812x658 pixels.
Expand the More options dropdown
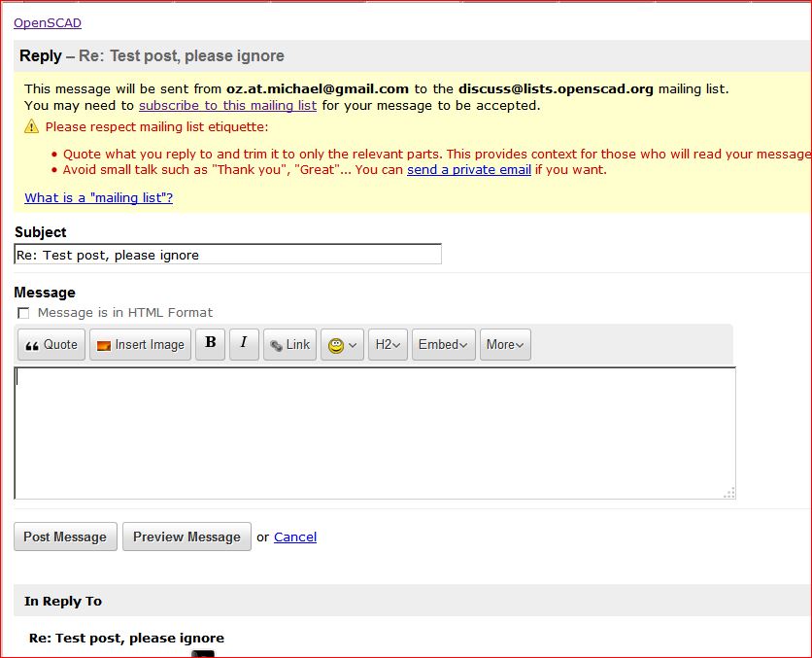pos(505,345)
